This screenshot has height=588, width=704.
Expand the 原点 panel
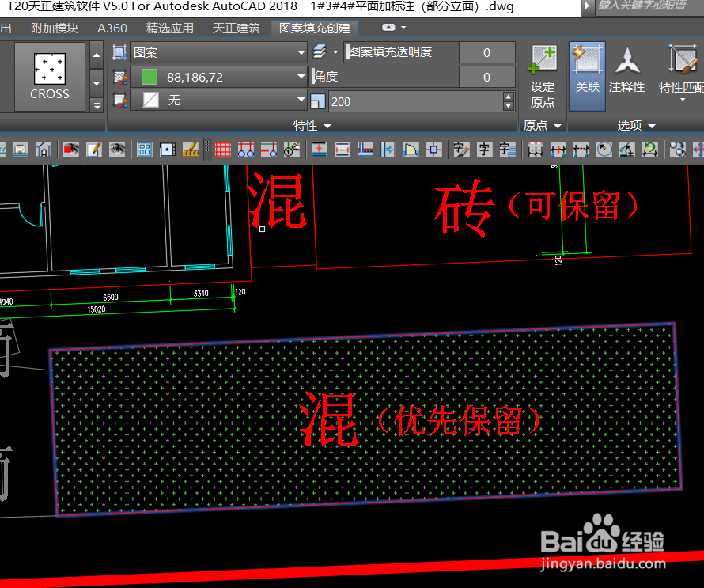click(x=543, y=126)
